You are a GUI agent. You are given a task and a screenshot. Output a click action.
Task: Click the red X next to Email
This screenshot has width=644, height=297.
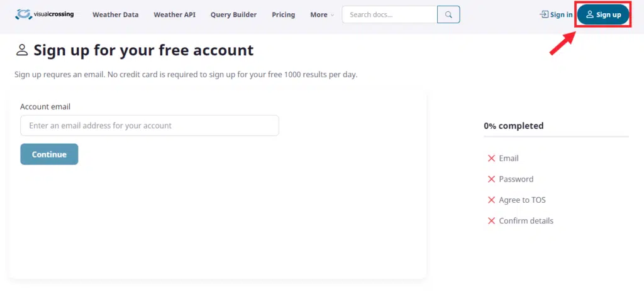(491, 158)
